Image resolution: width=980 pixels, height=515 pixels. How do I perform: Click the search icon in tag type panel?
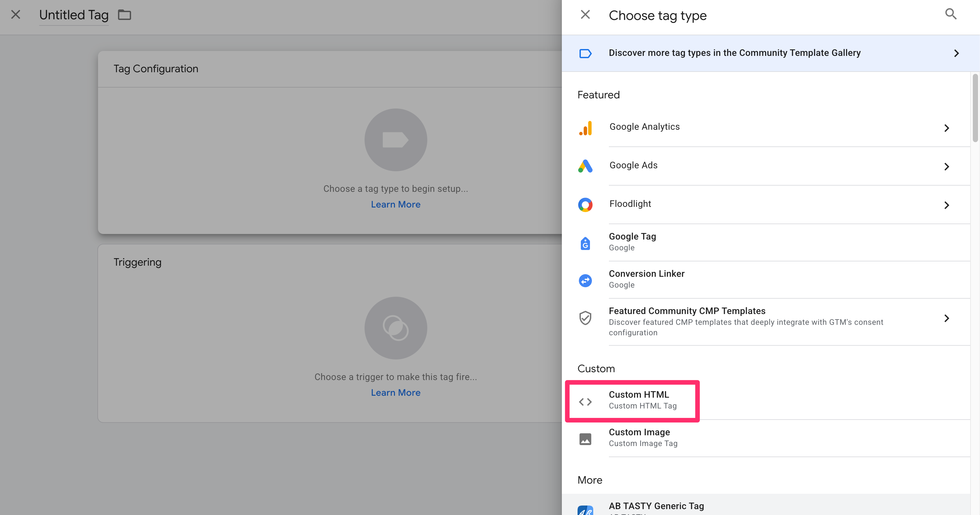[x=950, y=14]
